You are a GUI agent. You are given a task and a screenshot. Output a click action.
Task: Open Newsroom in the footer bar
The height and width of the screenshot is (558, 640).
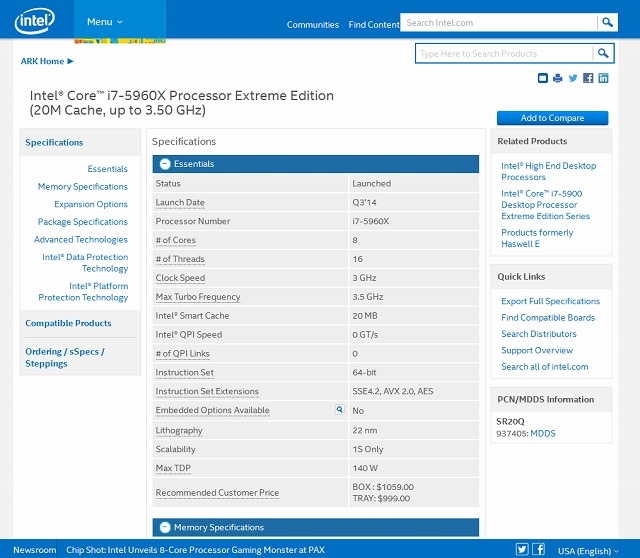click(35, 550)
